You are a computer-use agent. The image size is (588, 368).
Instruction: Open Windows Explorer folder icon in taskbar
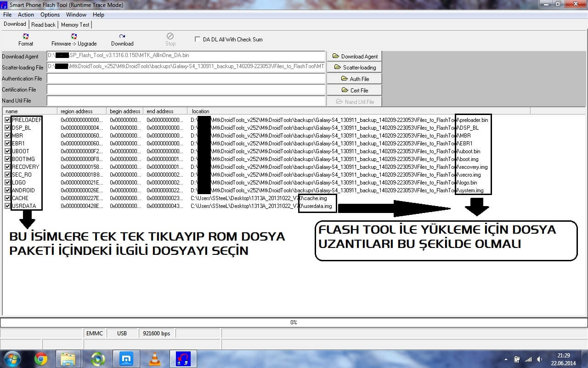click(x=68, y=359)
